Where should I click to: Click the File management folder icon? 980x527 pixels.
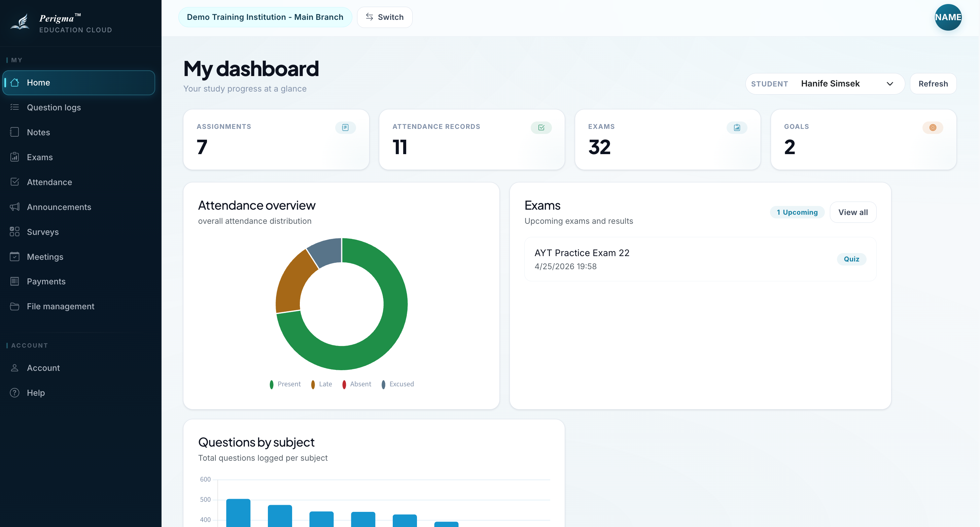coord(14,306)
